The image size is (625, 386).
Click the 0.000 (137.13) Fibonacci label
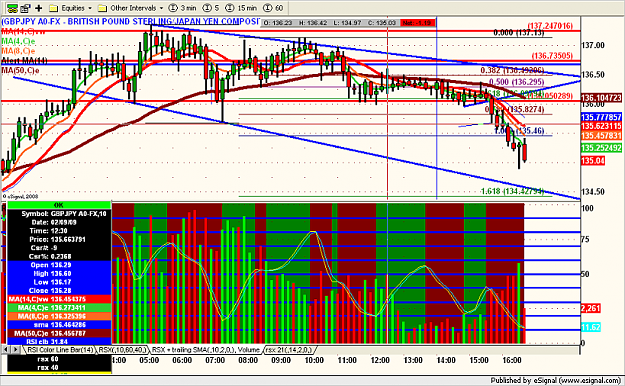(x=519, y=33)
